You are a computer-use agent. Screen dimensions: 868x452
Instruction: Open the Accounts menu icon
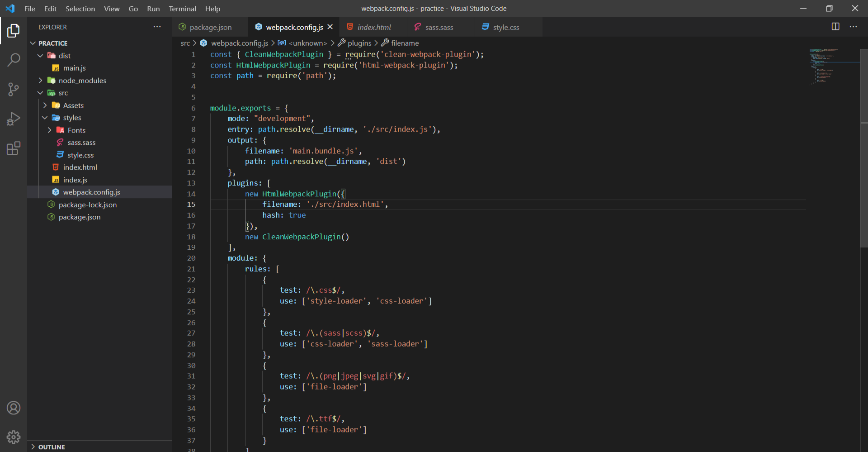coord(14,408)
